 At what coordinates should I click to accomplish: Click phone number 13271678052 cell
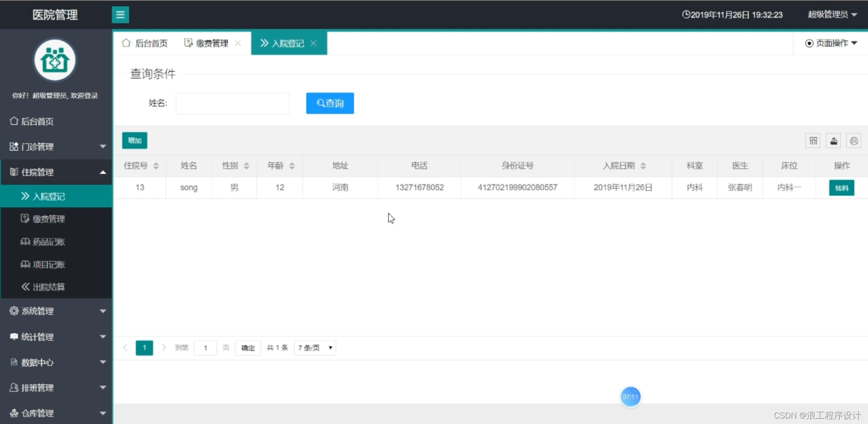pyautogui.click(x=419, y=187)
